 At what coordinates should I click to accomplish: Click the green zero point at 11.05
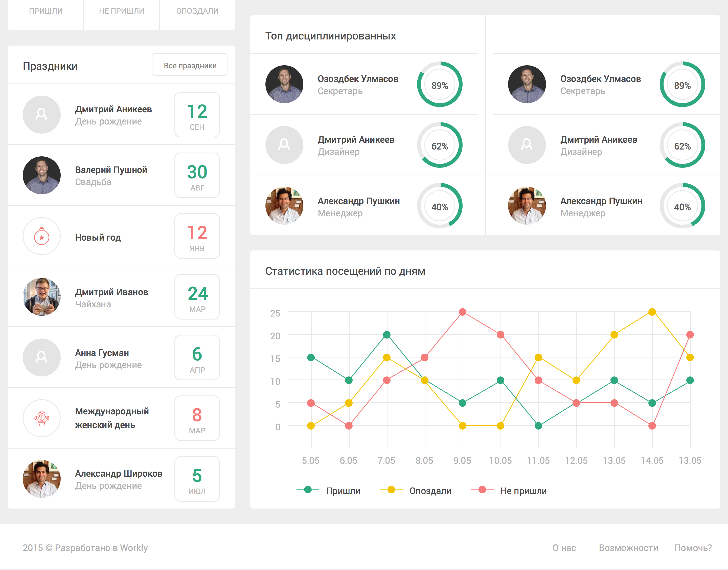538,426
